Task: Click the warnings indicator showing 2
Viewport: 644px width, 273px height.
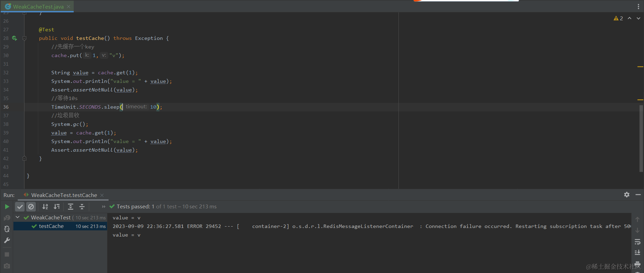Action: [618, 18]
